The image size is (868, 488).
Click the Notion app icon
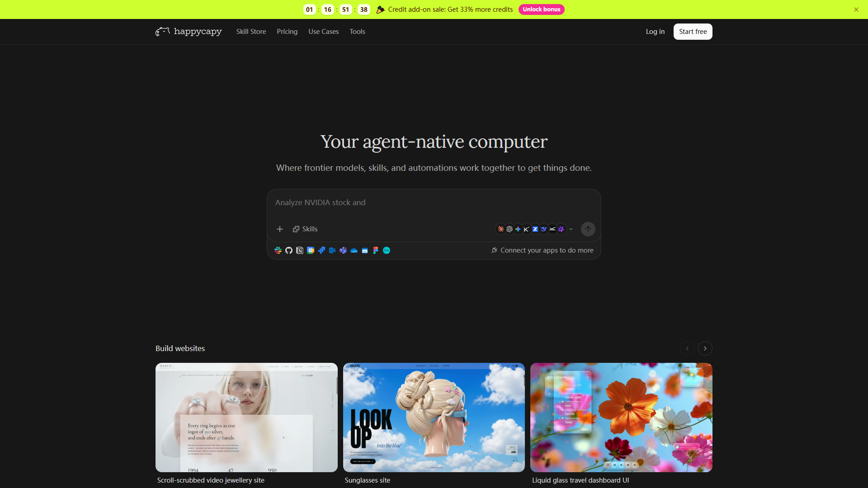point(300,250)
